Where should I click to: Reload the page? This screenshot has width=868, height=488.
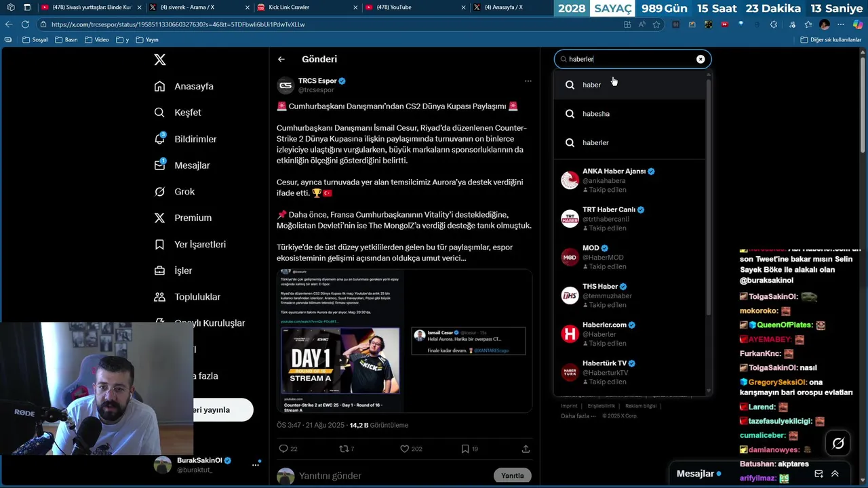click(25, 24)
